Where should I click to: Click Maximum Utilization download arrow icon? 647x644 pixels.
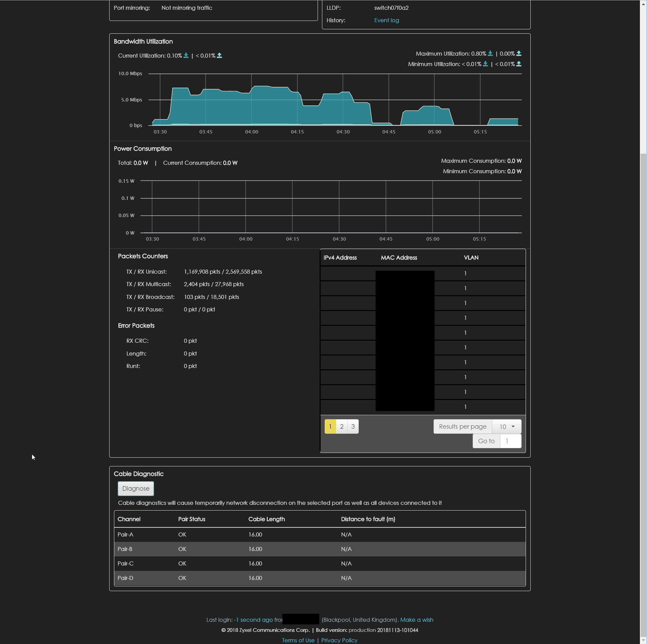pos(490,54)
